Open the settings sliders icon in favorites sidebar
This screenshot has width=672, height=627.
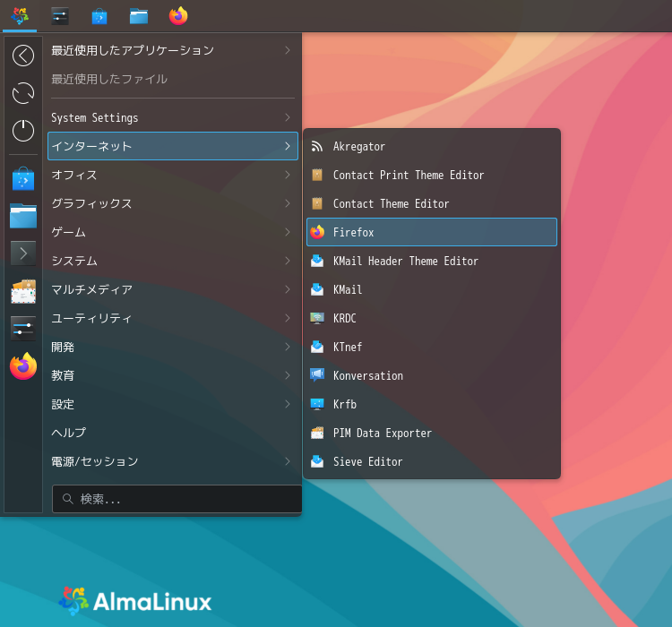pyautogui.click(x=23, y=329)
